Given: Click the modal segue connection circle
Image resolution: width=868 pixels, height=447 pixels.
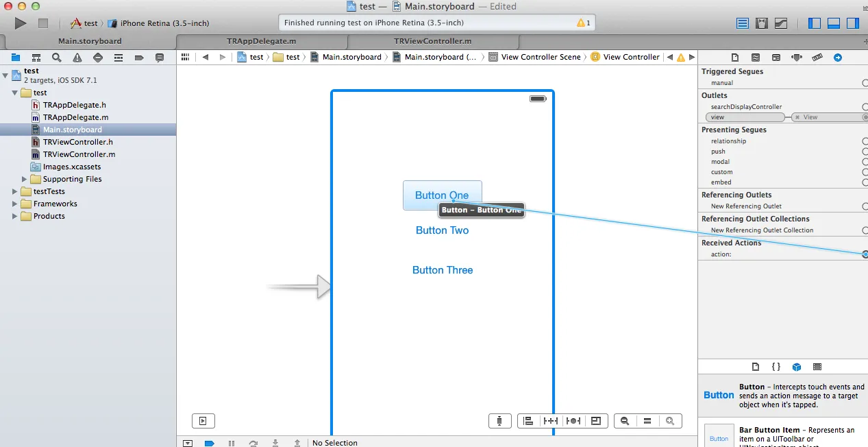Looking at the screenshot, I should click(865, 162).
